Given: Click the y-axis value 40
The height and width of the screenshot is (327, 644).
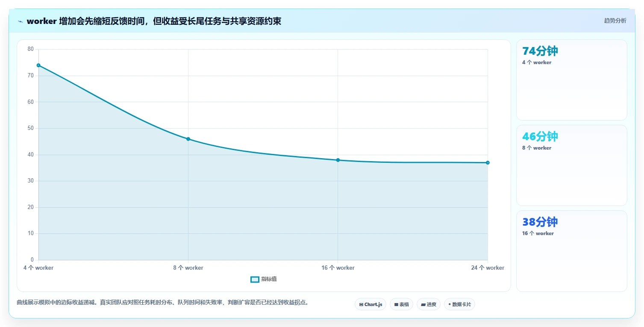Looking at the screenshot, I should [30, 155].
